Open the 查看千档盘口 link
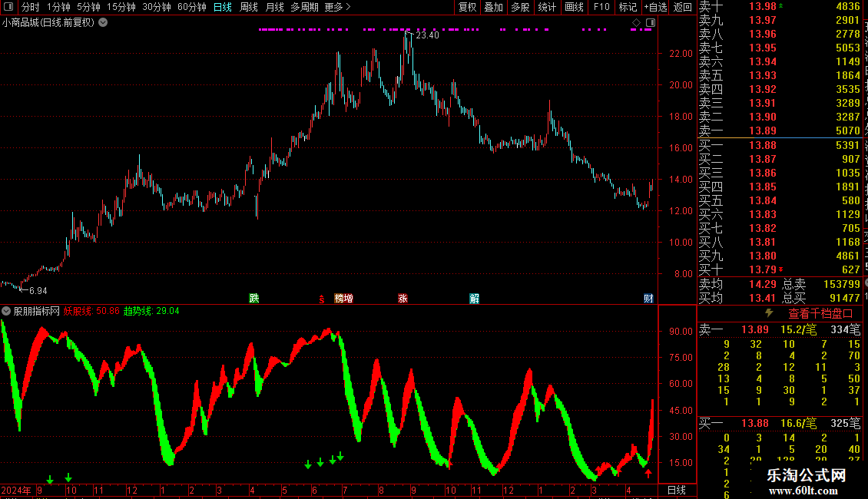868x499 pixels. coord(820,314)
